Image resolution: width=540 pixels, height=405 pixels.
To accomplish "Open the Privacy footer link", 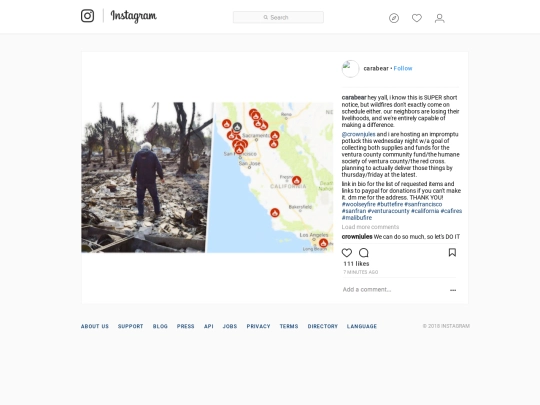I will [258, 326].
